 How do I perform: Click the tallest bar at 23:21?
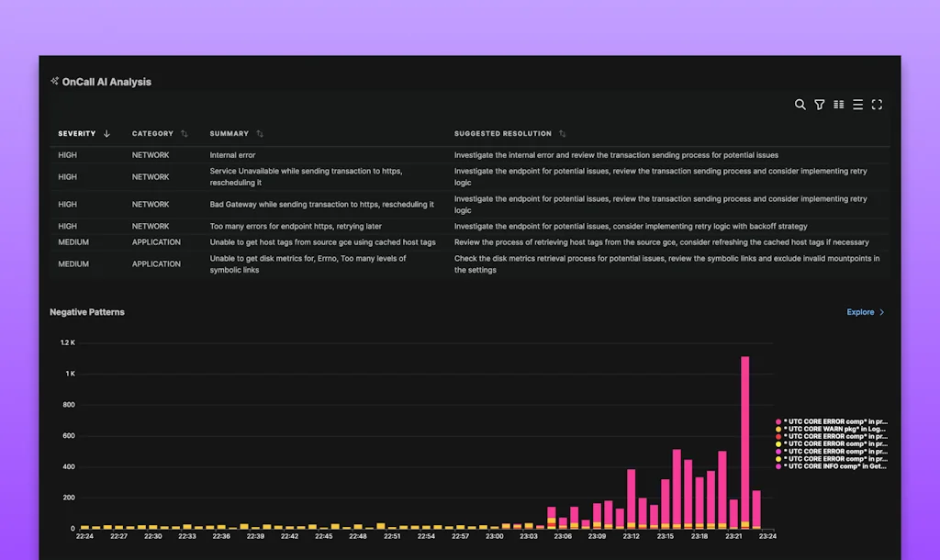tap(745, 441)
